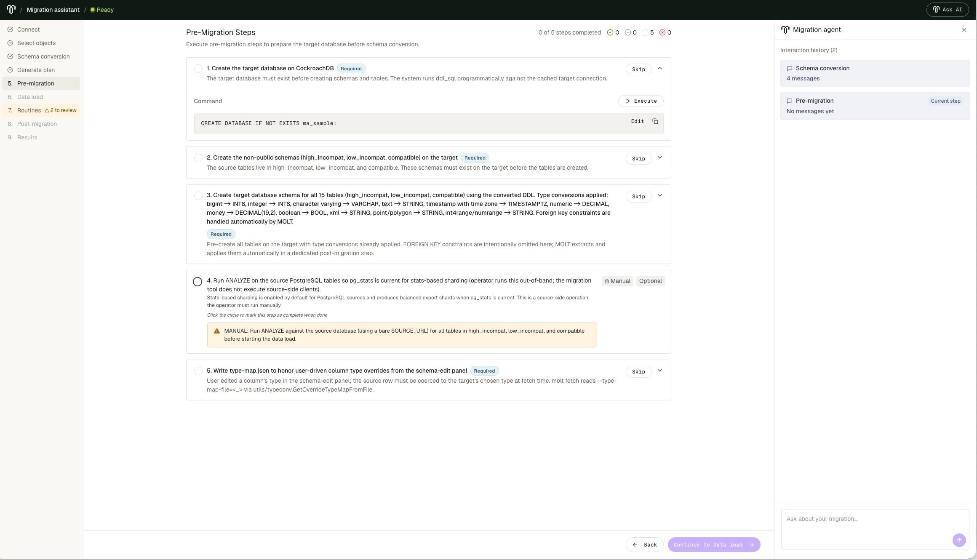Click Select objects checkmark icon

pos(10,43)
